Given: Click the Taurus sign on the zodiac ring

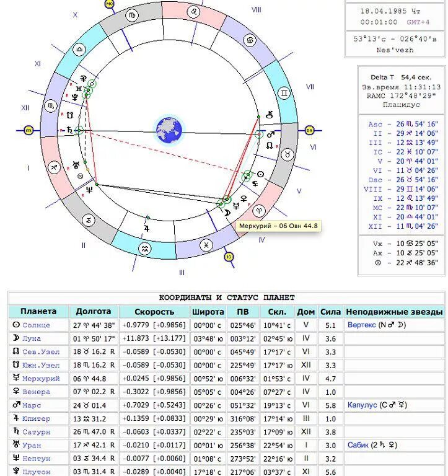Looking at the screenshot, I should click(287, 154).
